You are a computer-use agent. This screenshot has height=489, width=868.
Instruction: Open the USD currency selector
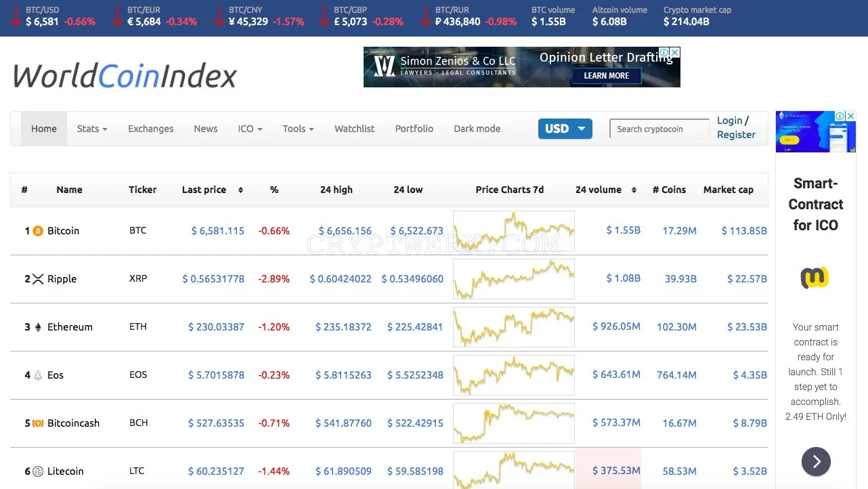point(565,129)
